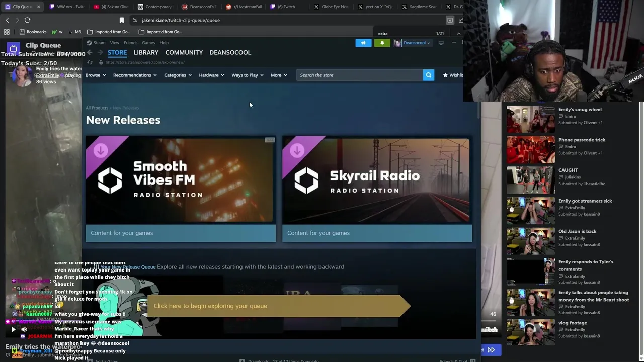Expand the Categories dropdown

[x=178, y=75]
